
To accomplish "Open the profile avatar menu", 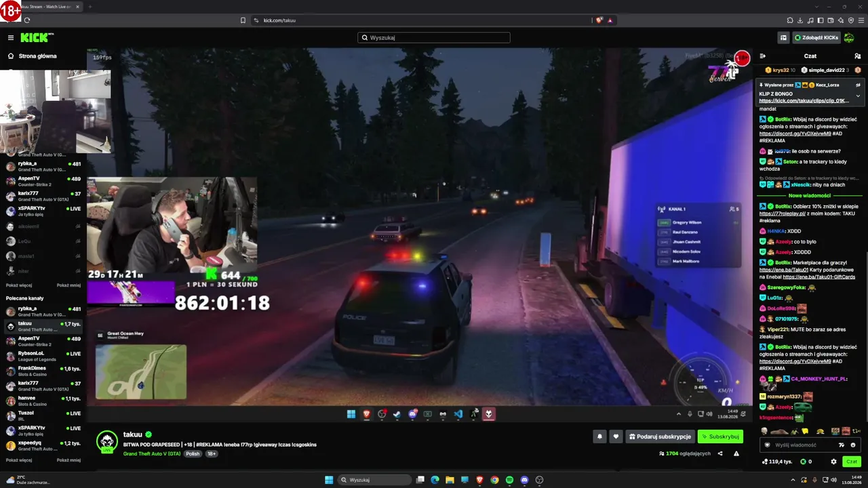I will tap(849, 38).
